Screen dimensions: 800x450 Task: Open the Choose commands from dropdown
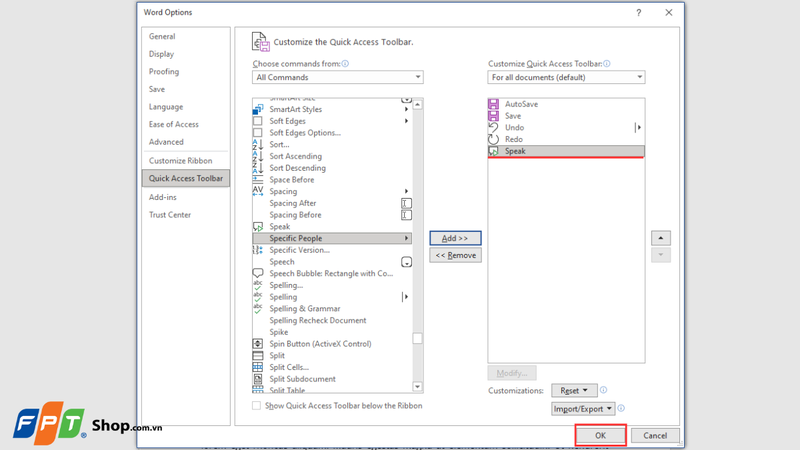pos(338,77)
